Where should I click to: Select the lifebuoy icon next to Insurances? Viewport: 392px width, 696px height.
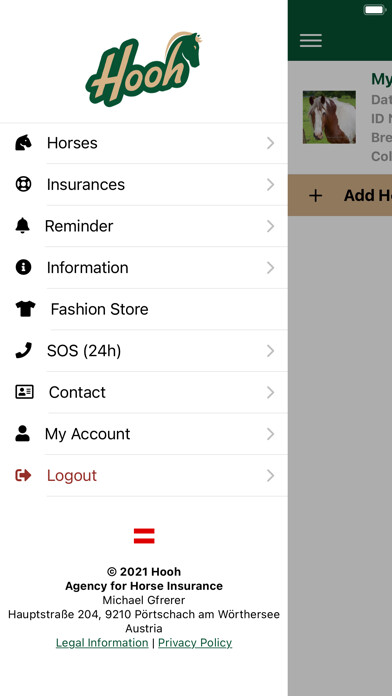point(23,184)
